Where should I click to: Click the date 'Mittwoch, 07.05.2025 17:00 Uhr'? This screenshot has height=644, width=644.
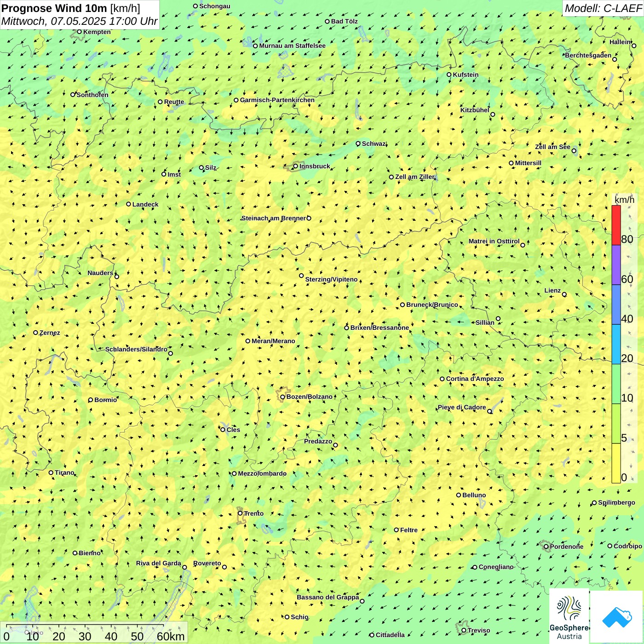pos(79,21)
